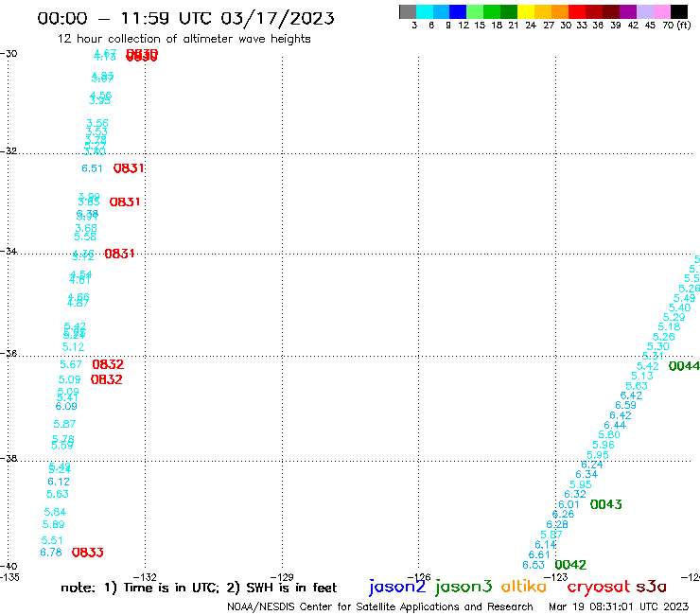Select the 's3a' satellite legend label

point(651,587)
